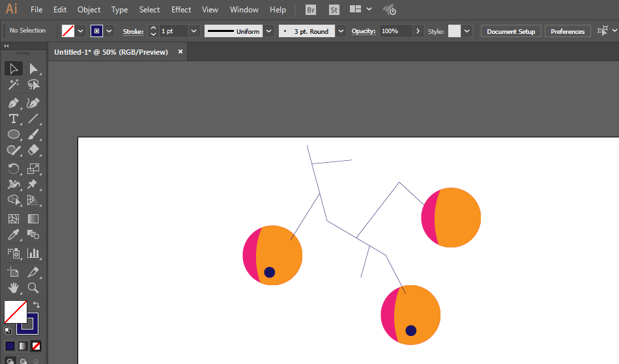Click the stroke weight 1 pt field
Viewport: 619px width, 364px height.
pyautogui.click(x=174, y=31)
